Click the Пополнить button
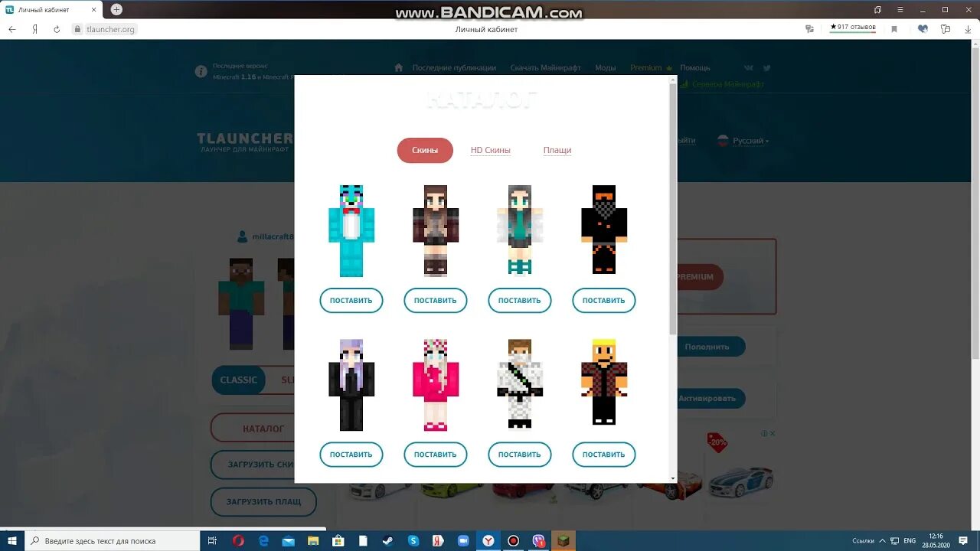Image resolution: width=980 pixels, height=551 pixels. (711, 347)
